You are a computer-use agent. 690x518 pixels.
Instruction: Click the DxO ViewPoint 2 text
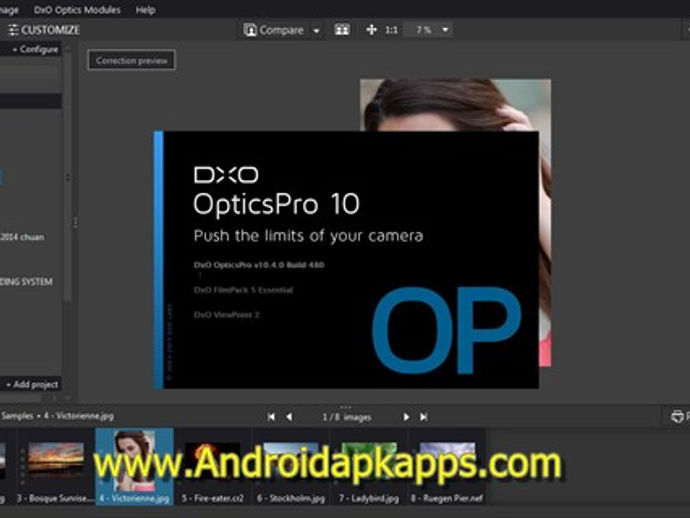coord(227,315)
